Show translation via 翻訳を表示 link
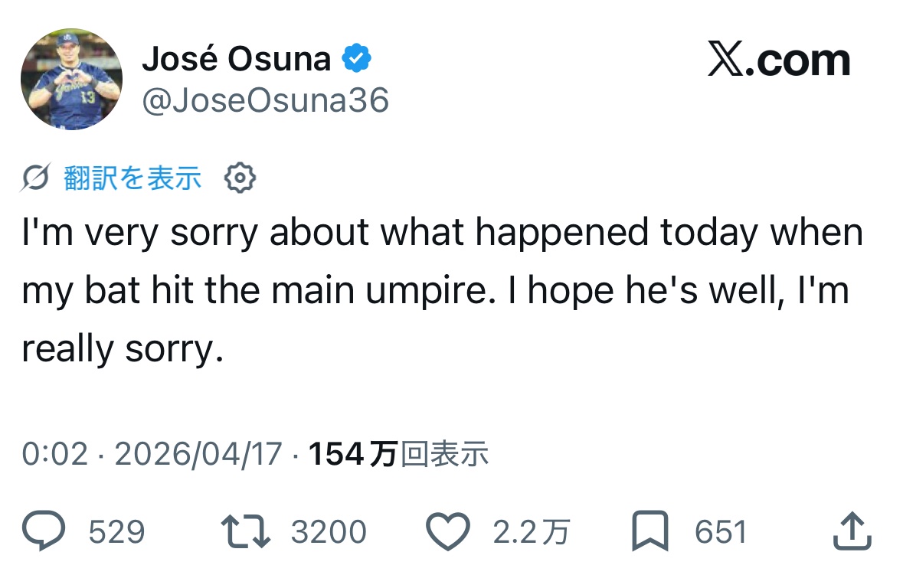This screenshot has width=903, height=588. pos(133,178)
